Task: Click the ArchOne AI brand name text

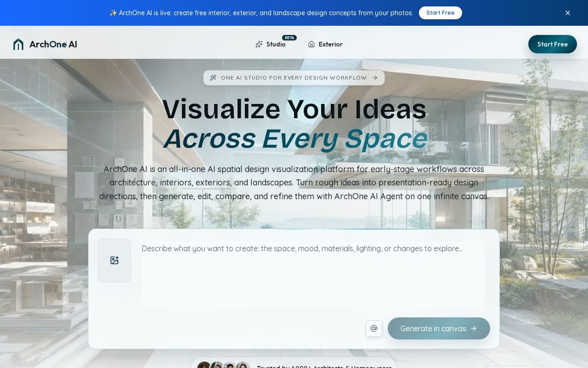Action: pos(53,44)
